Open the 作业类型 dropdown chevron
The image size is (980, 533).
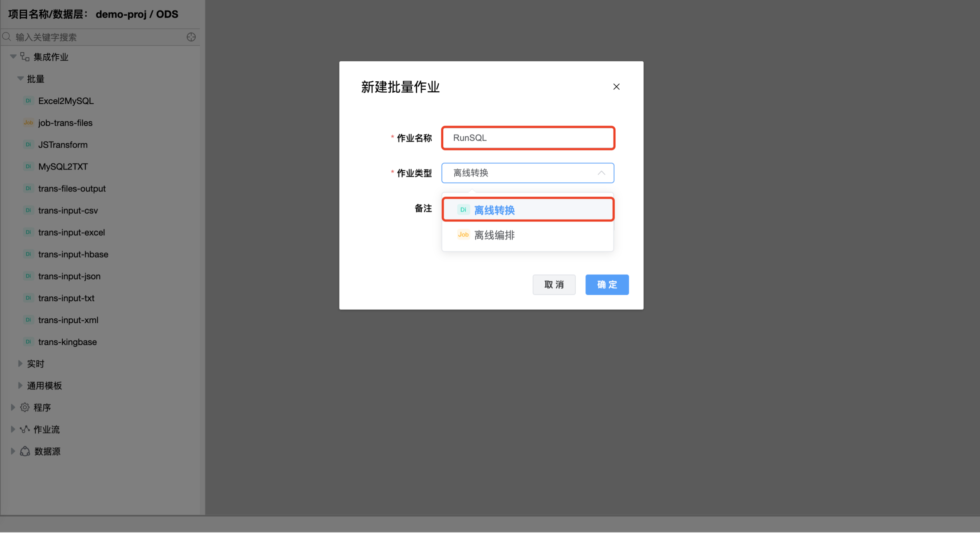coord(601,173)
